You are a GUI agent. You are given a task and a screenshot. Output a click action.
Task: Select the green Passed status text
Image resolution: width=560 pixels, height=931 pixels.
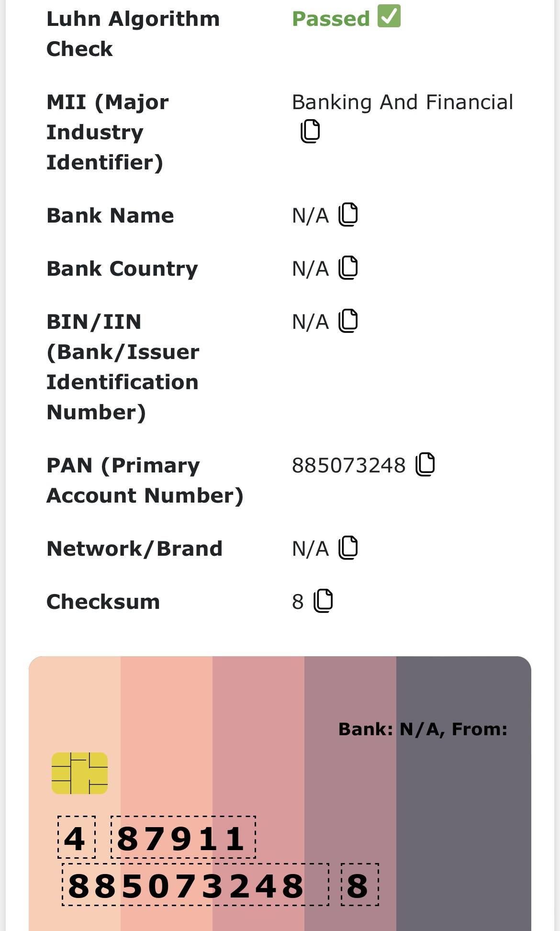(x=331, y=19)
